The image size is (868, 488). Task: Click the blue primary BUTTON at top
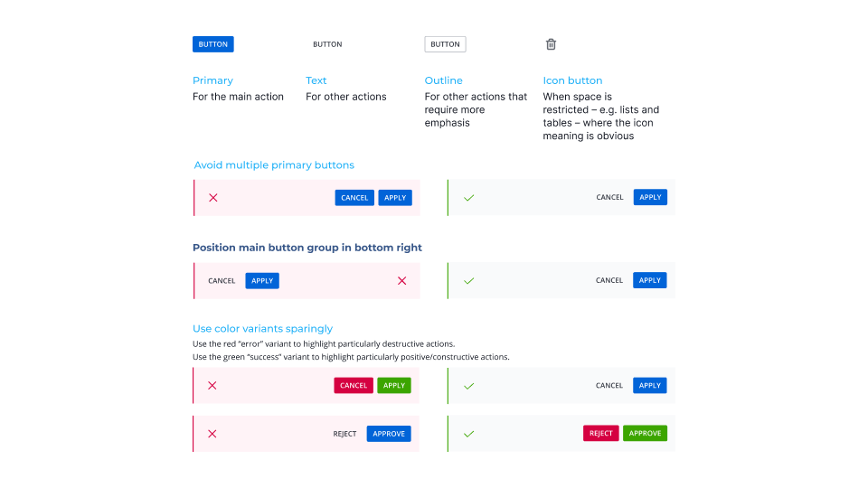click(213, 44)
